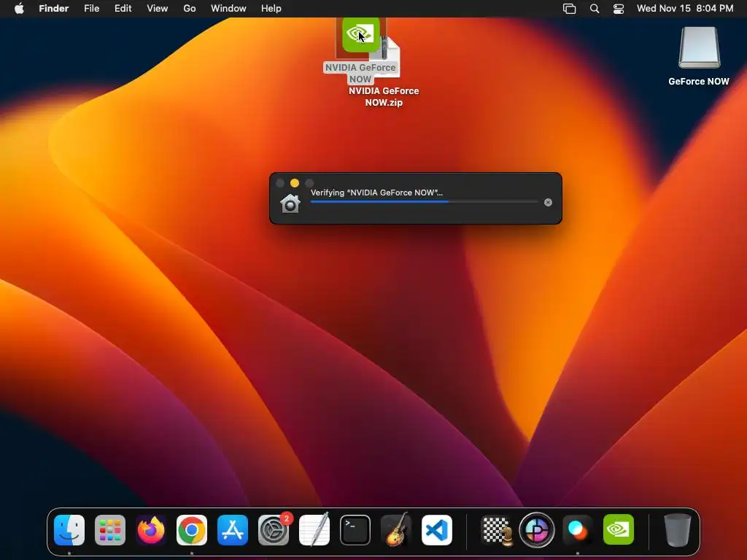Open the View menu
The image size is (747, 560).
158,9
